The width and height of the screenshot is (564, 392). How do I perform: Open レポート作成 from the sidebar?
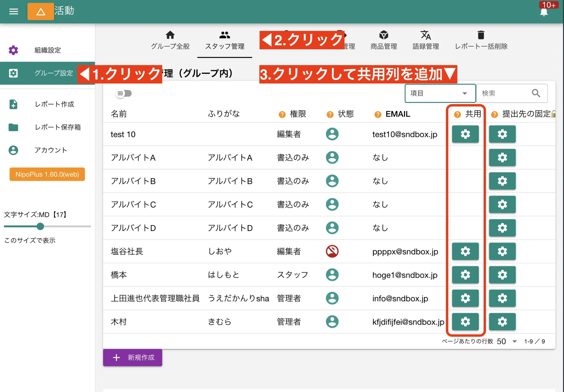13,105
